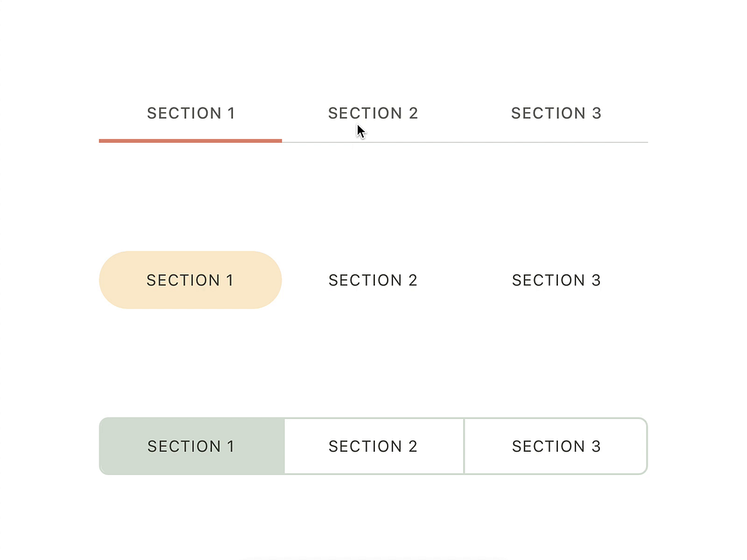Screen dimensions: 747x560
Task: Click the divider between Section 2 and Section 3 segments
Action: (464, 446)
